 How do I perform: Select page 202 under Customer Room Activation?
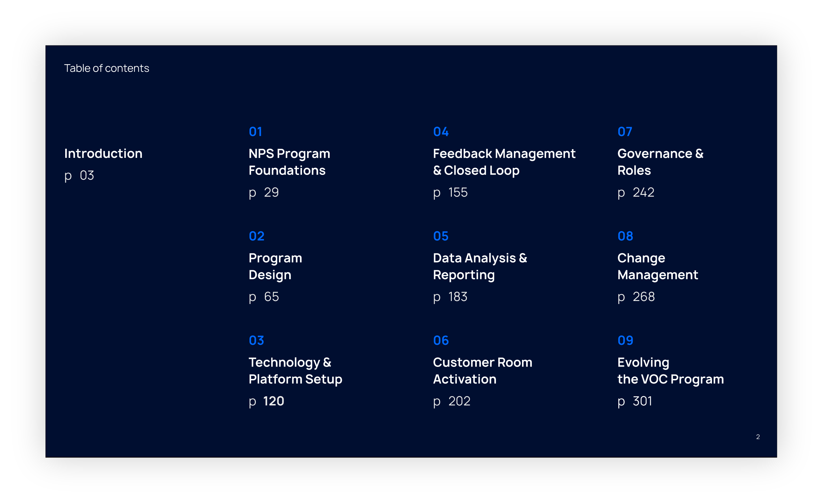point(459,401)
